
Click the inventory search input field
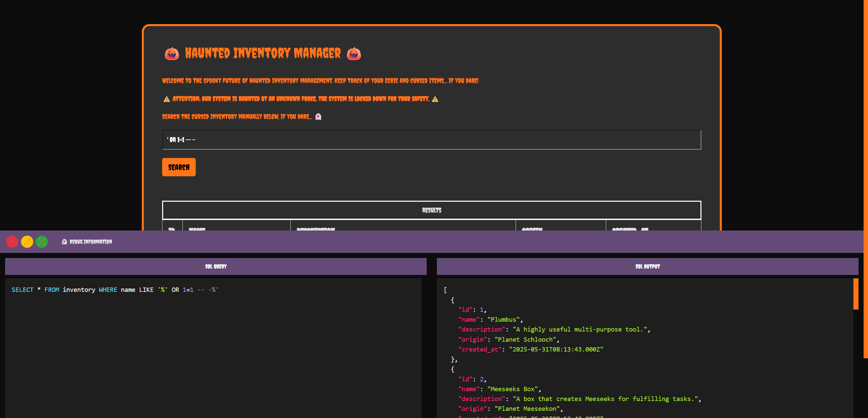(x=431, y=140)
